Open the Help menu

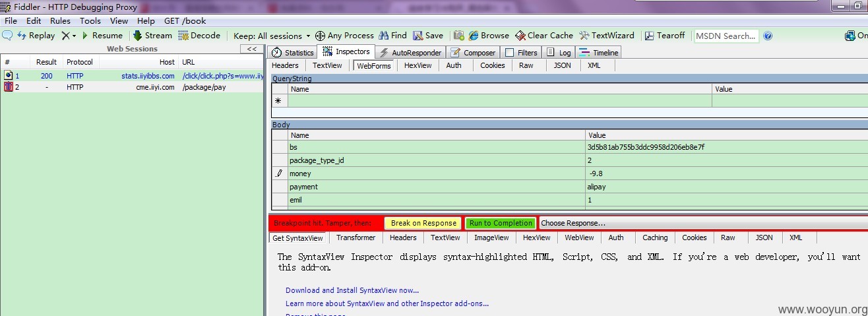[x=146, y=21]
